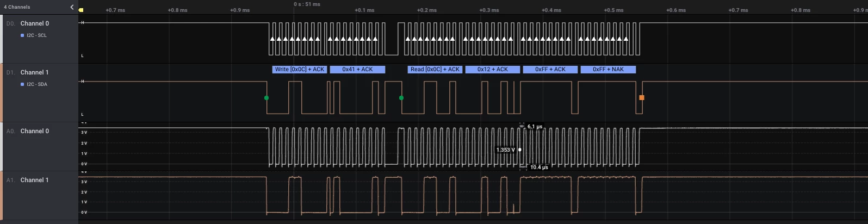Click the green repeated-start dot before Read

coord(401,98)
